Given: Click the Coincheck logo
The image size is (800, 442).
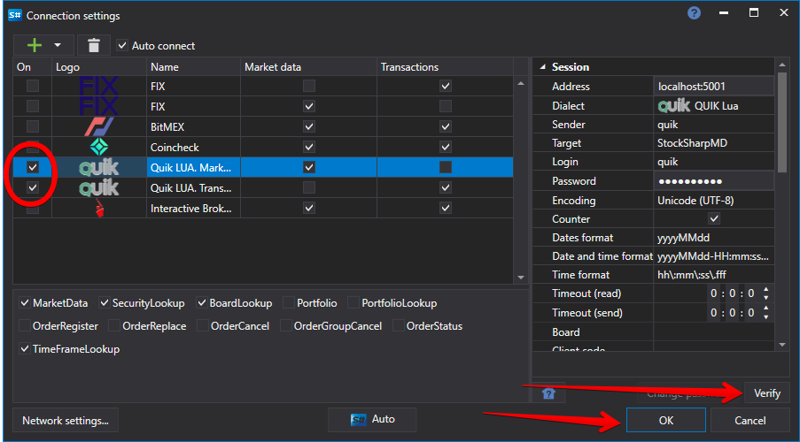Looking at the screenshot, I should [x=99, y=147].
